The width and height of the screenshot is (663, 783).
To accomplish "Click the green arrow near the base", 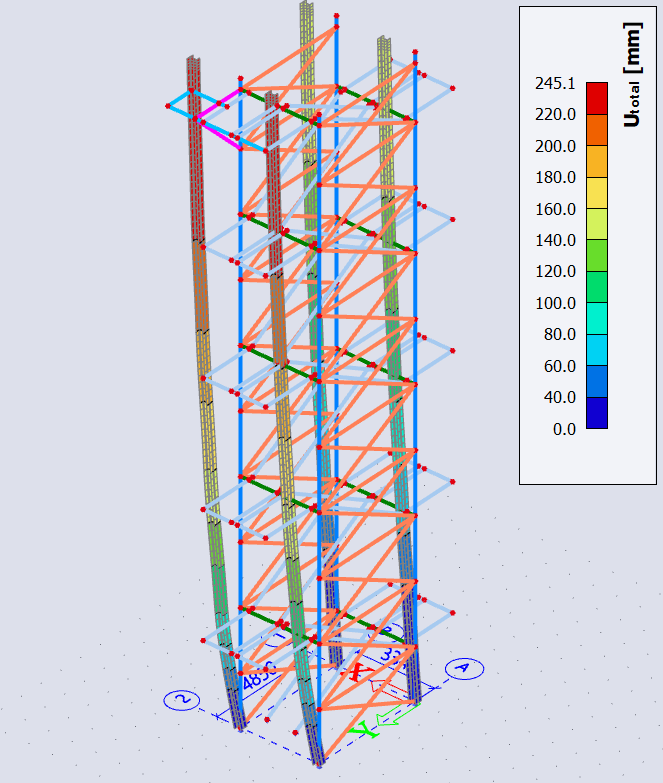I will pos(400,713).
